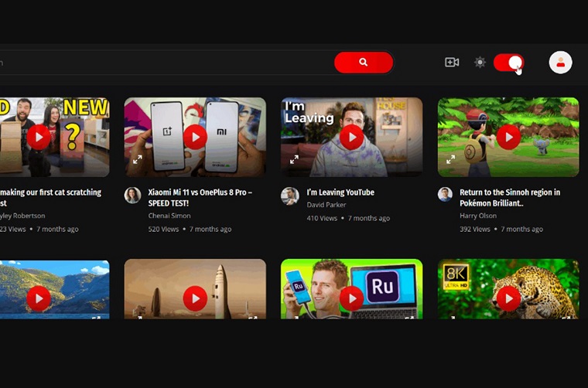Play the I'm Leaving YouTube video
Screen dimensions: 588x388
351,137
